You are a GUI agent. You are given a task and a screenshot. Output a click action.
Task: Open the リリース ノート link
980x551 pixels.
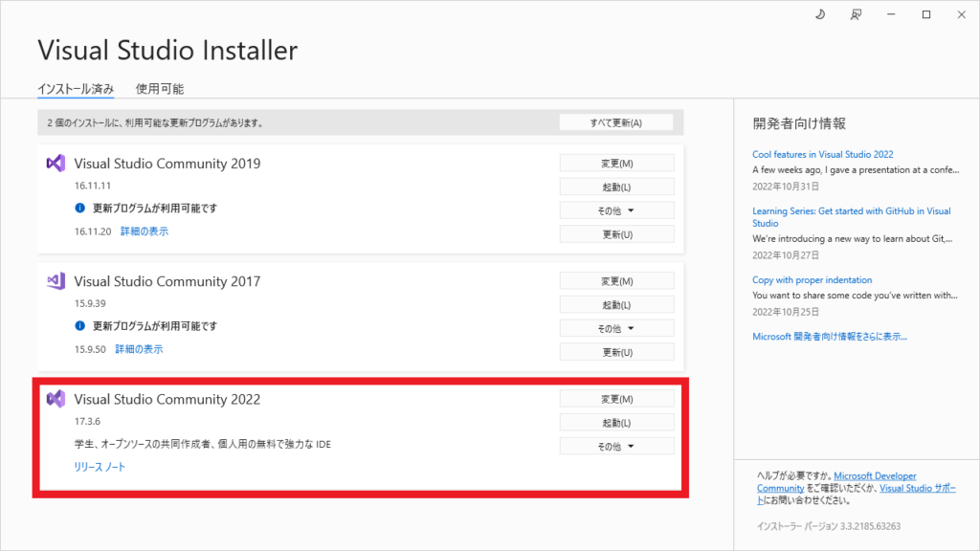click(x=100, y=467)
